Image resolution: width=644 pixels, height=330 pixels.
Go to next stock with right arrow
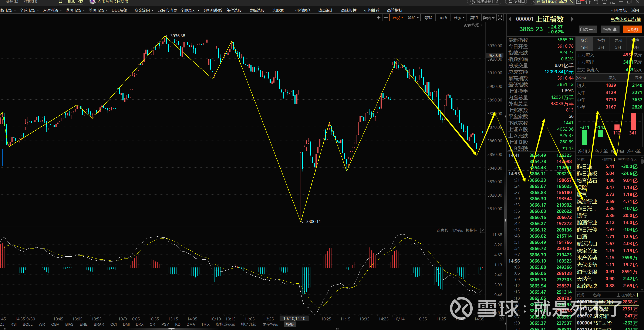point(572,19)
